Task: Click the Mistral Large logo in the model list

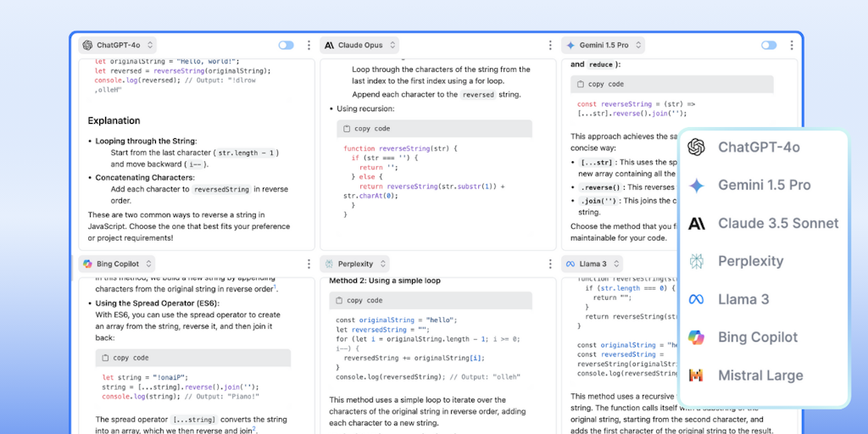Action: 696,376
